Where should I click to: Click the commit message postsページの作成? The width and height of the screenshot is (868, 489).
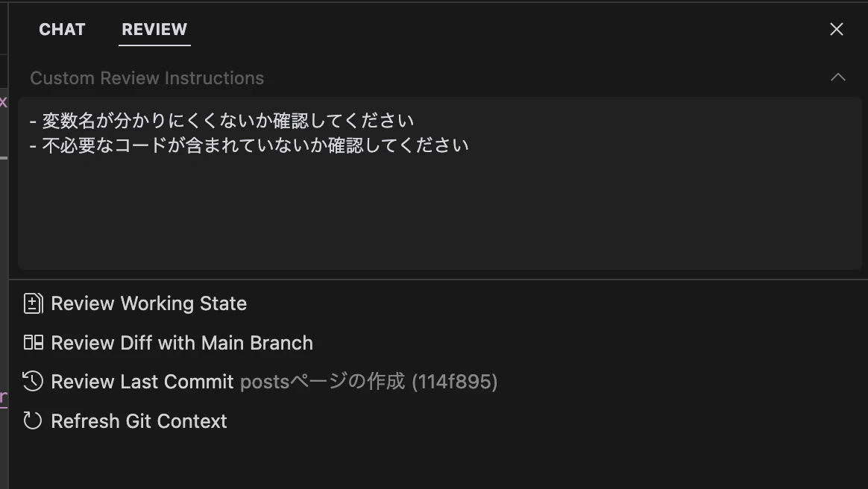click(x=322, y=382)
